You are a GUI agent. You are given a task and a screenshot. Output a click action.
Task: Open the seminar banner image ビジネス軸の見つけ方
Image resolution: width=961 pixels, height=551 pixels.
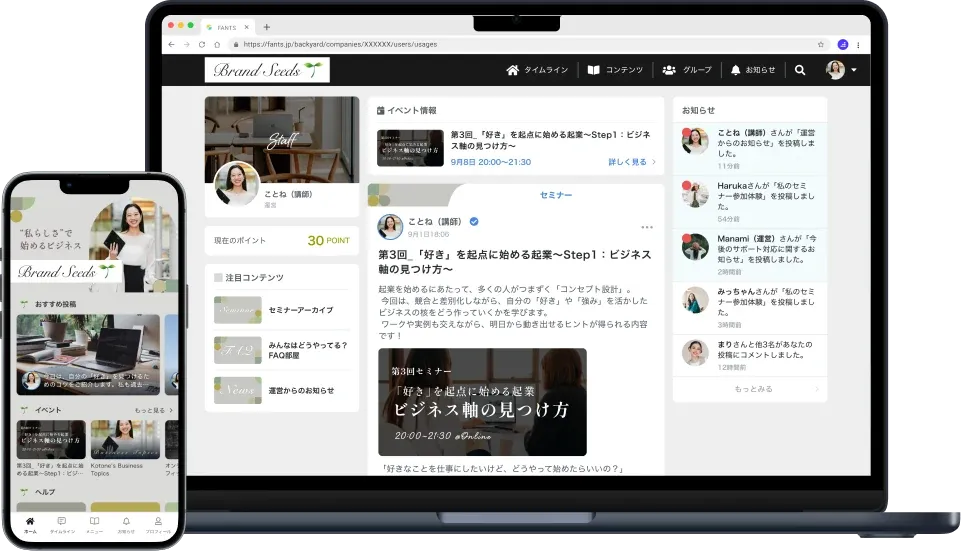coord(482,402)
